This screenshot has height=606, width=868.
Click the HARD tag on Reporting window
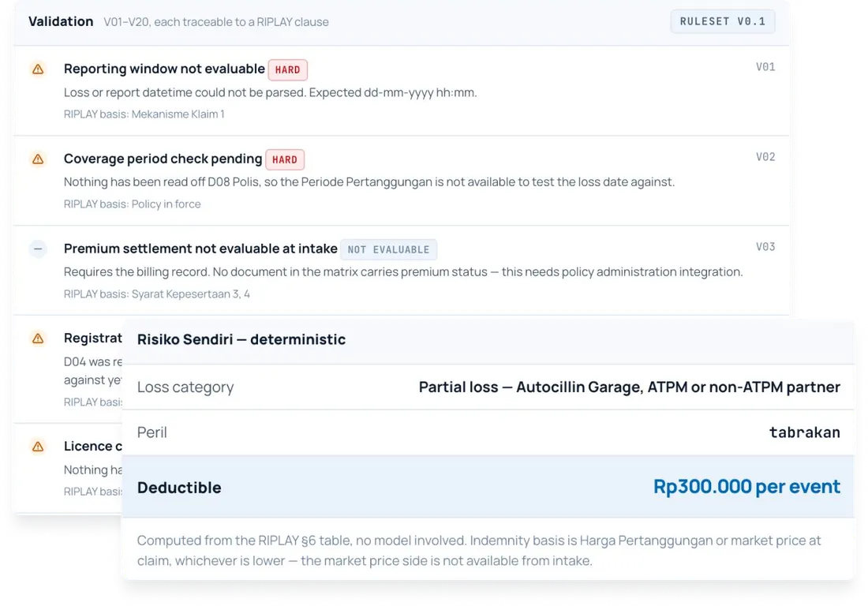point(287,69)
